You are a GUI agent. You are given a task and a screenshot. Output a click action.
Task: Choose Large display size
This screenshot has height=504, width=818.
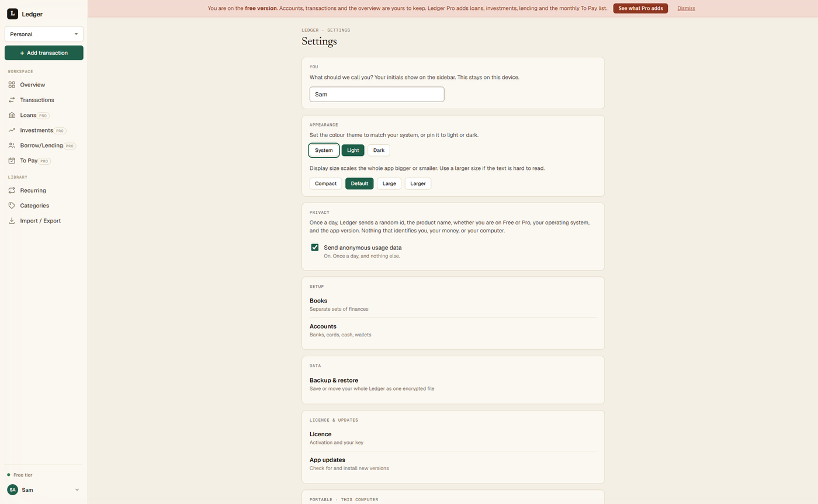(389, 184)
